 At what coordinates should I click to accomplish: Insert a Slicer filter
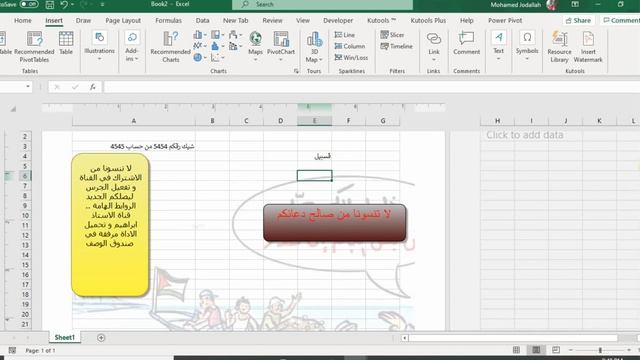click(x=392, y=35)
